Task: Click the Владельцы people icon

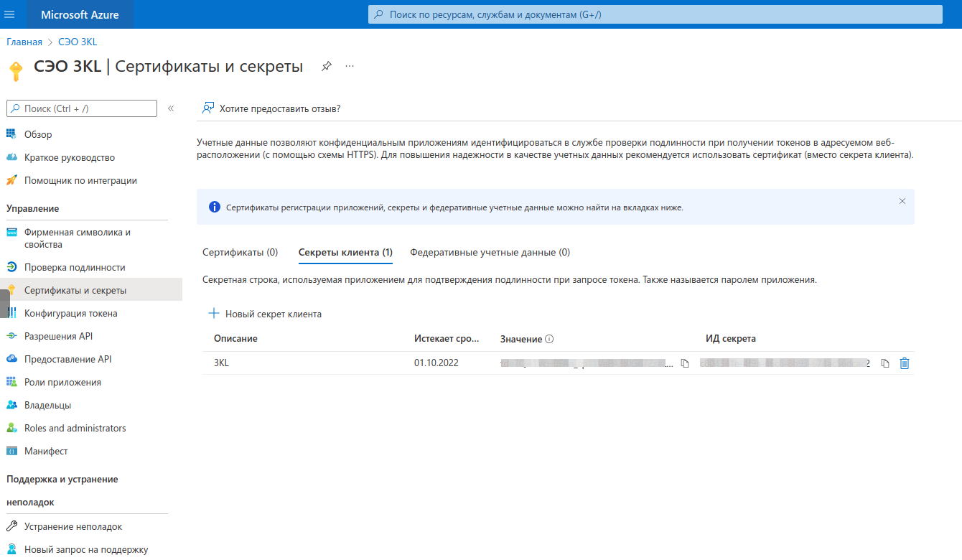Action: pyautogui.click(x=11, y=405)
